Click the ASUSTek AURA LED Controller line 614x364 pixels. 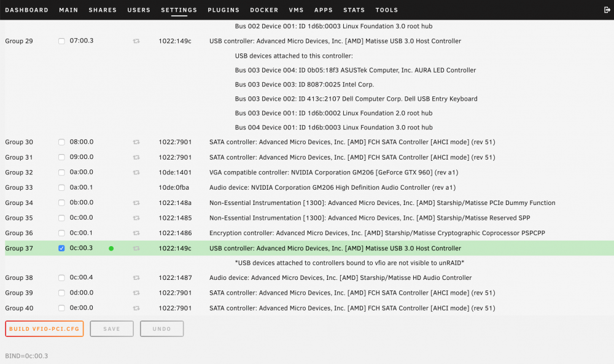tap(355, 71)
